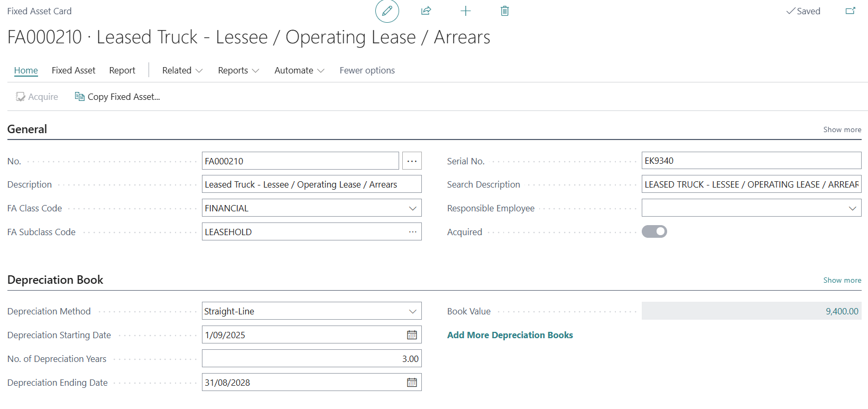Open card in new window icon
This screenshot has width=868, height=409.
(850, 11)
